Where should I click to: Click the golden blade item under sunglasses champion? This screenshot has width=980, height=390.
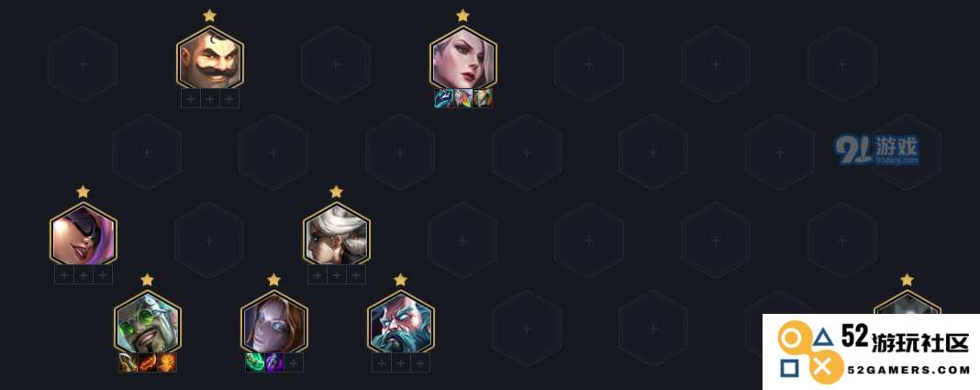coord(128,362)
